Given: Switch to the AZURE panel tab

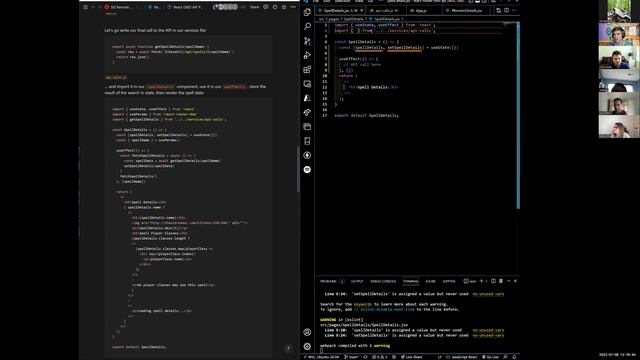Looking at the screenshot, I should click(430, 281).
